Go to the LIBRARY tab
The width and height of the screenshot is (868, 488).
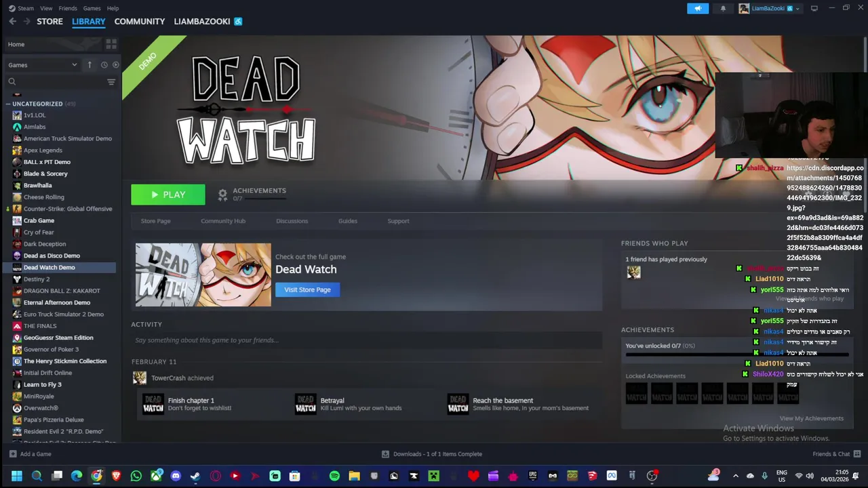[x=89, y=22]
